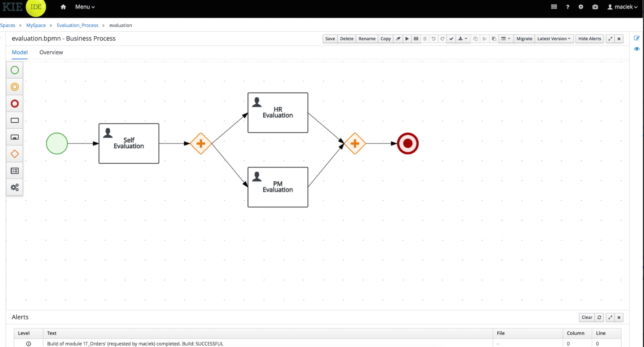Maximize the editor with the expand icon
The width and height of the screenshot is (644, 347).
[x=610, y=39]
